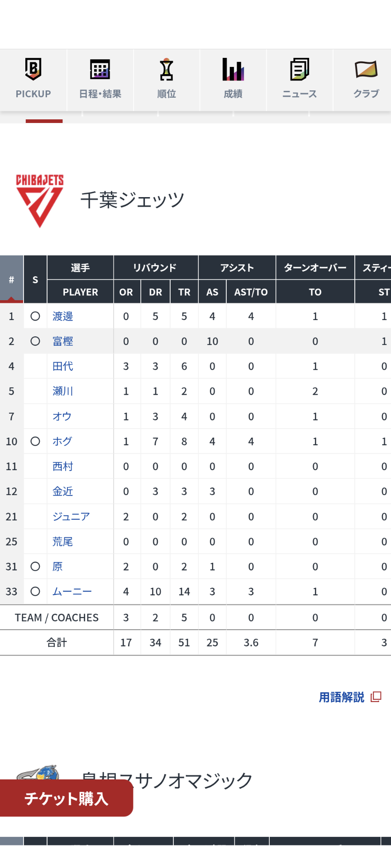Select player ムーニー in the table
391x868 pixels.
[x=72, y=591]
